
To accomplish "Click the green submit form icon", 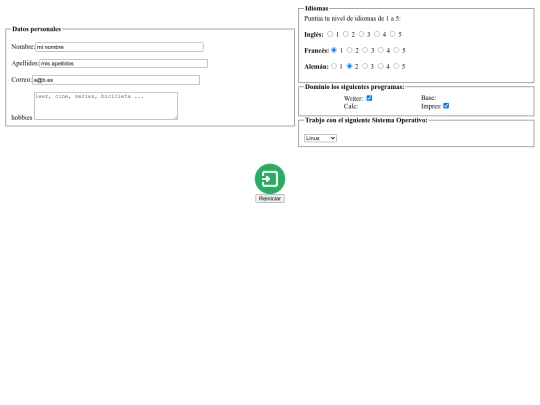I will (x=270, y=179).
